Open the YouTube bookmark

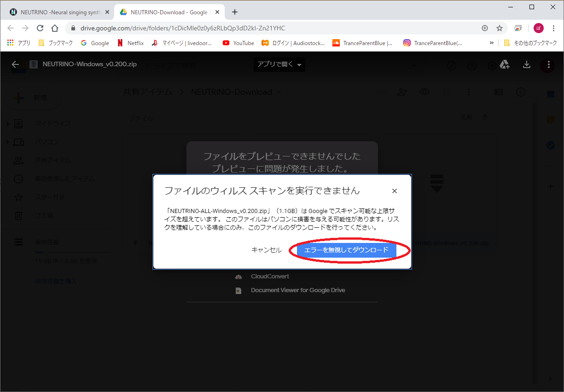coord(238,43)
